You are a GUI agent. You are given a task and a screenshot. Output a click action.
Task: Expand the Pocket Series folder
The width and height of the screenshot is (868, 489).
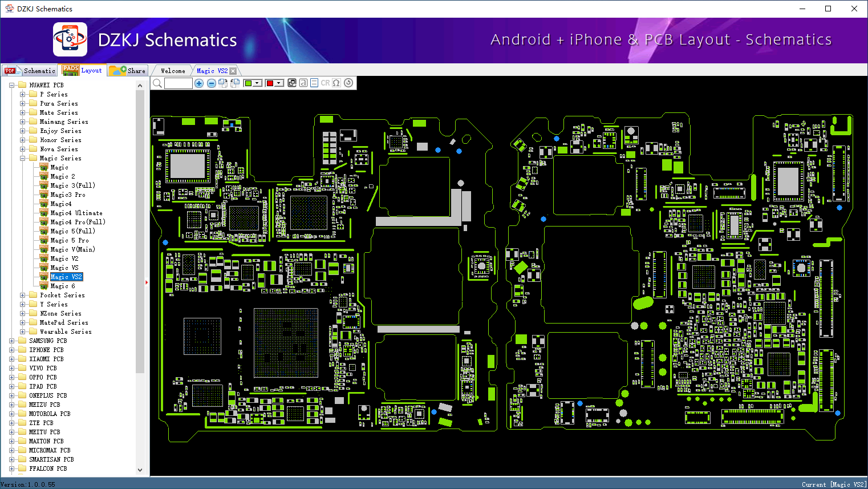[22, 295]
